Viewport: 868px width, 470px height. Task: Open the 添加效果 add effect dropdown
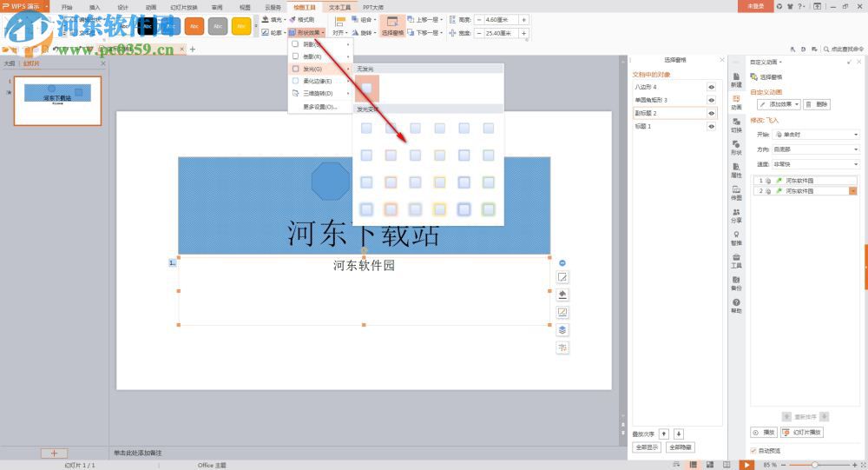779,104
